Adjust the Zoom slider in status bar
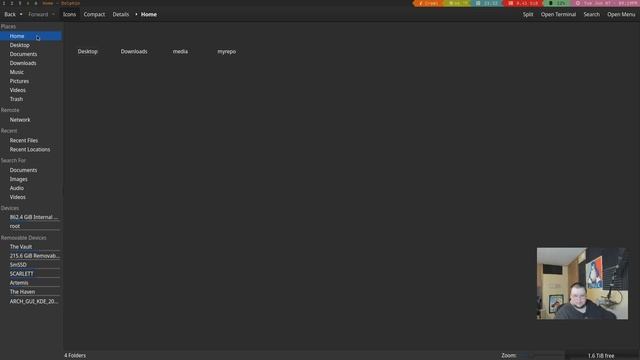Image resolution: width=640 pixels, height=360 pixels. [541, 356]
